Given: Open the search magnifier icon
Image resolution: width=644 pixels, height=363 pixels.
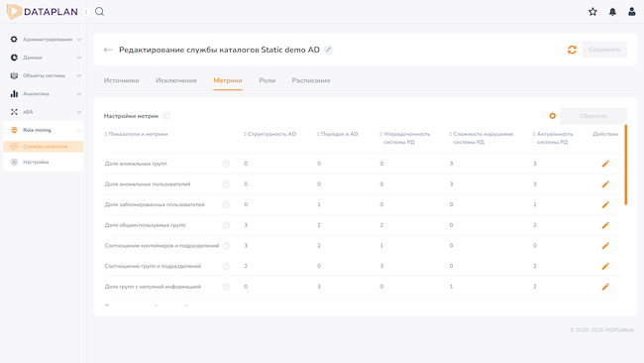Looking at the screenshot, I should 99,12.
